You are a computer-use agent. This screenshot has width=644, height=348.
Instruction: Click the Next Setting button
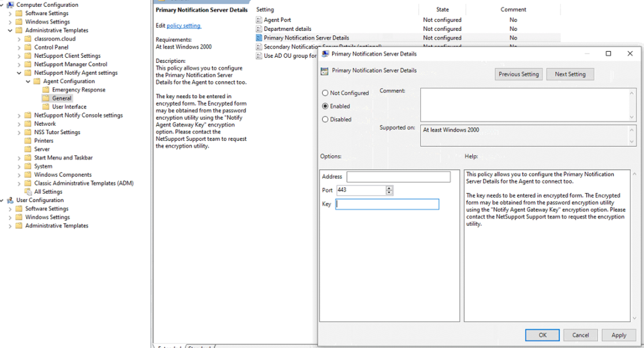coord(570,74)
